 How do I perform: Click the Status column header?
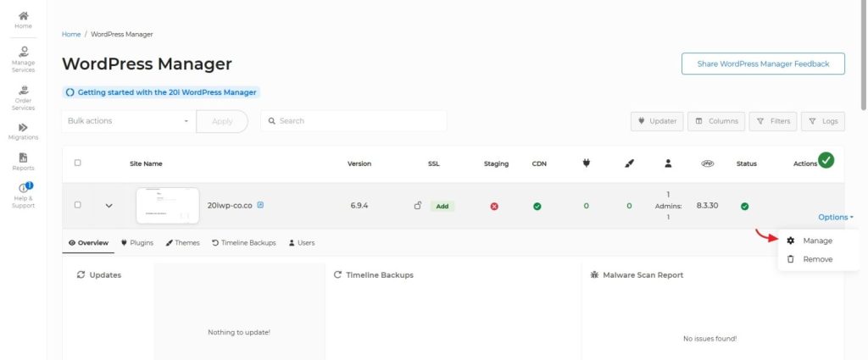click(746, 163)
